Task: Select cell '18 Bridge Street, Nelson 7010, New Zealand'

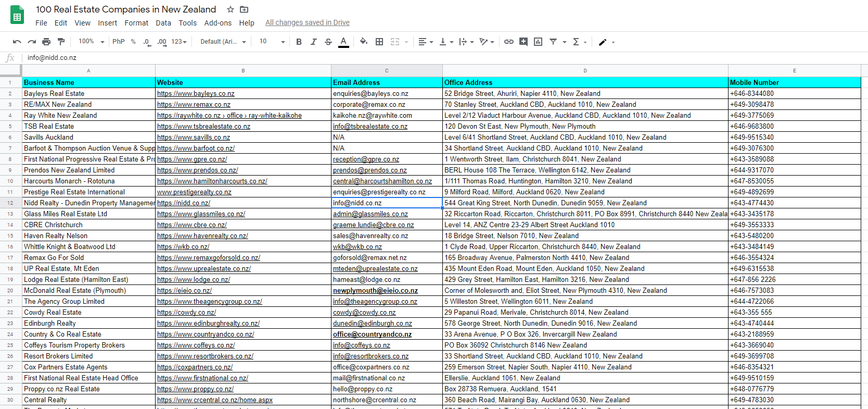Action: pos(585,236)
